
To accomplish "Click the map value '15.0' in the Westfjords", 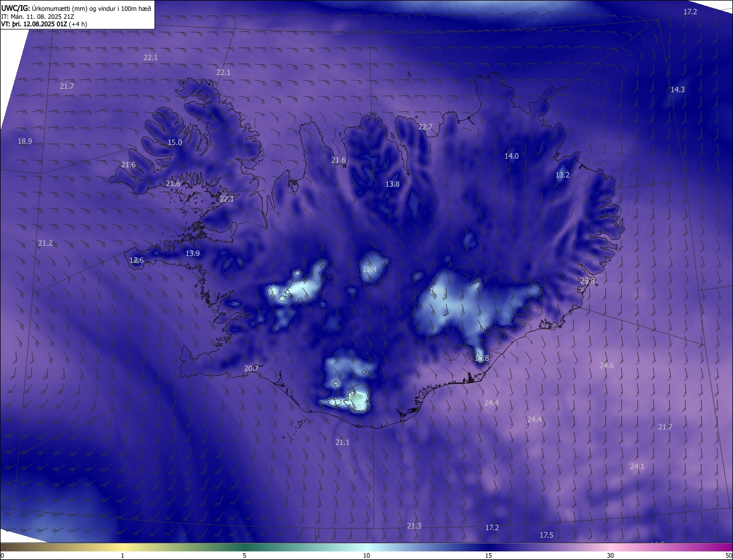I will (x=175, y=142).
